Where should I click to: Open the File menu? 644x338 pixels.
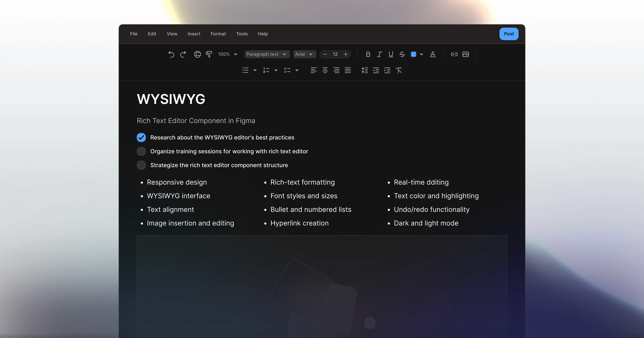pos(134,34)
